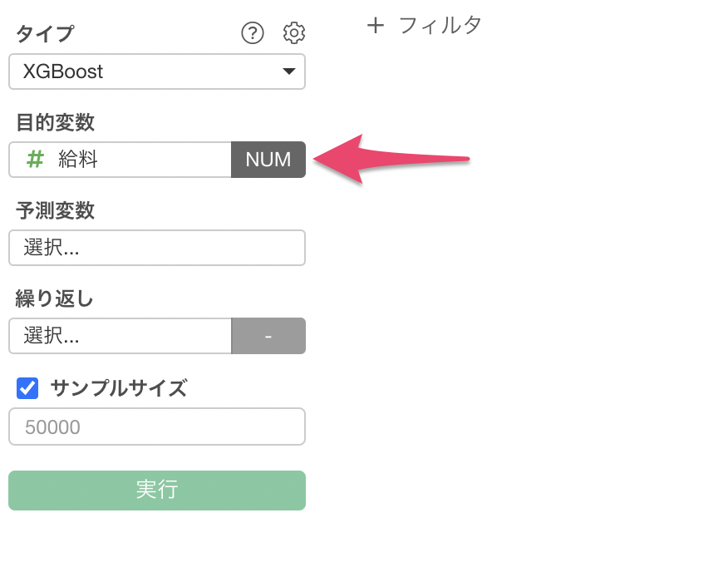Click the NUM function button
The image size is (728, 567).
pyautogui.click(x=268, y=160)
